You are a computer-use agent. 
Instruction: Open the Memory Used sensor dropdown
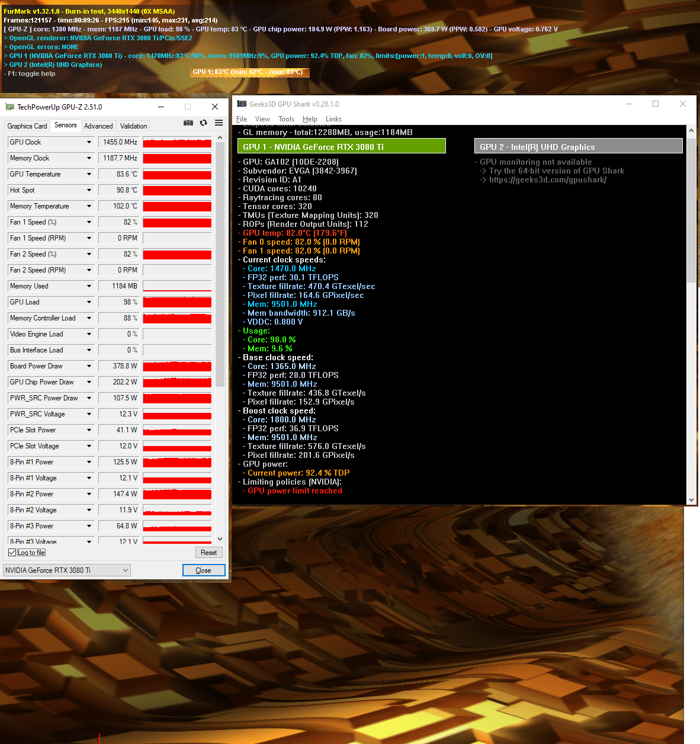tap(50, 286)
